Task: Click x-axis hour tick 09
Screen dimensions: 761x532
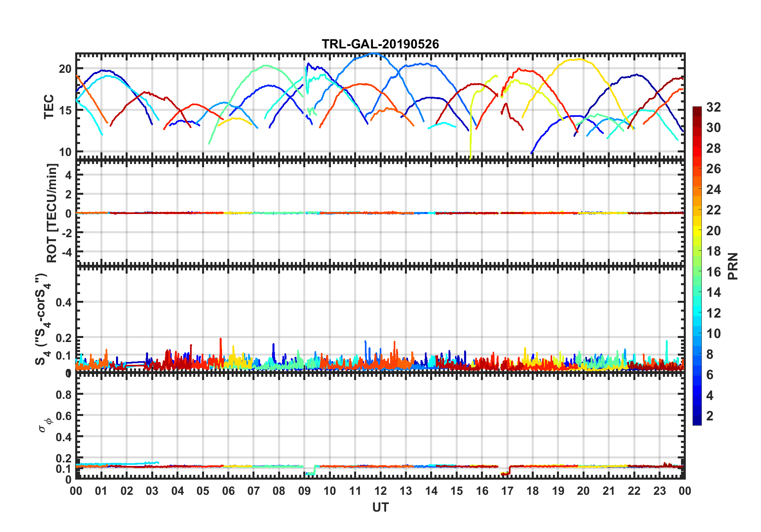Action: coord(304,491)
